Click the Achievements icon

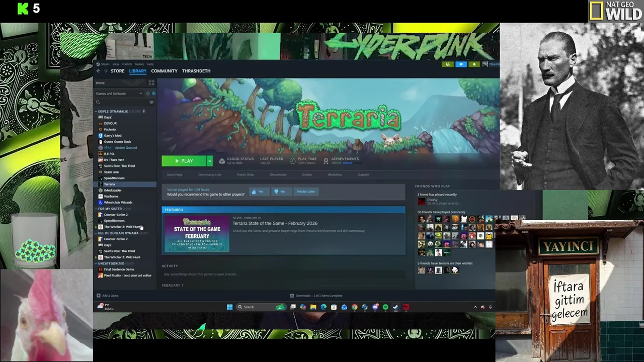(x=326, y=161)
